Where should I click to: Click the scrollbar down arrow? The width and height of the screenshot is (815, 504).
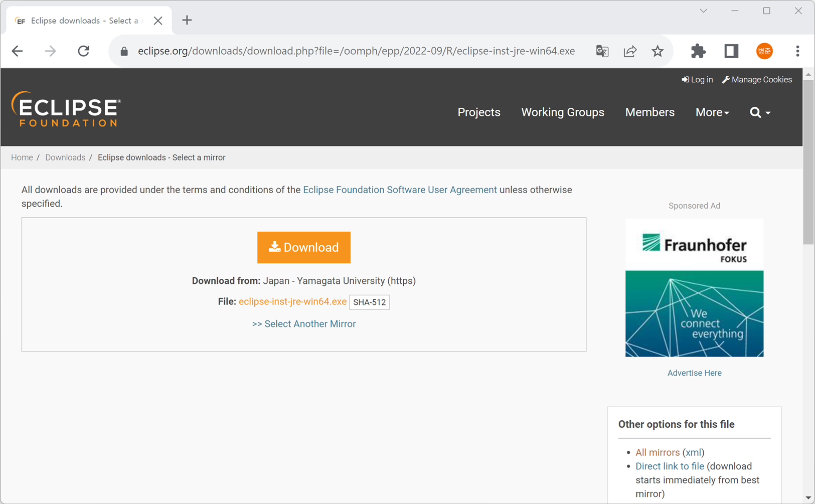click(808, 498)
